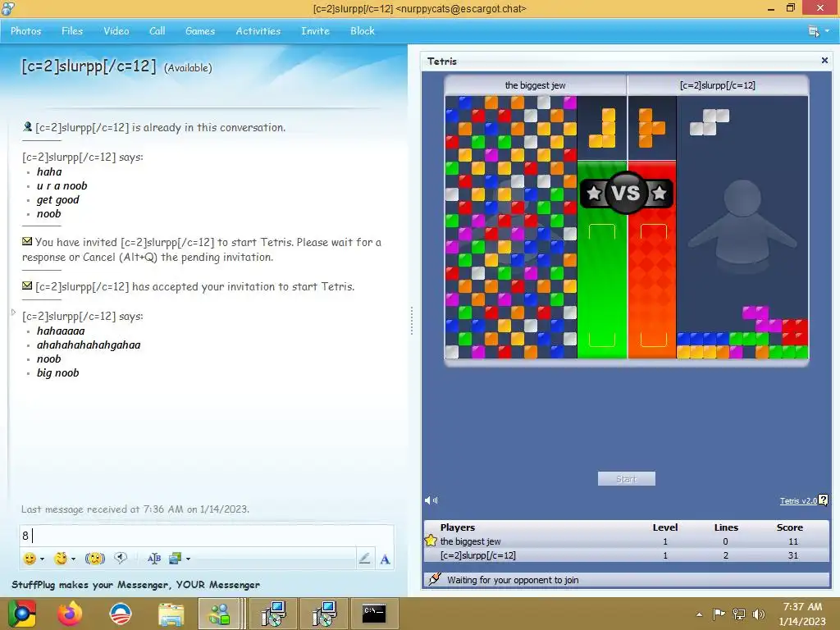840x630 pixels.
Task: Click the grey next-piece preview in opponent field
Action: [710, 122]
